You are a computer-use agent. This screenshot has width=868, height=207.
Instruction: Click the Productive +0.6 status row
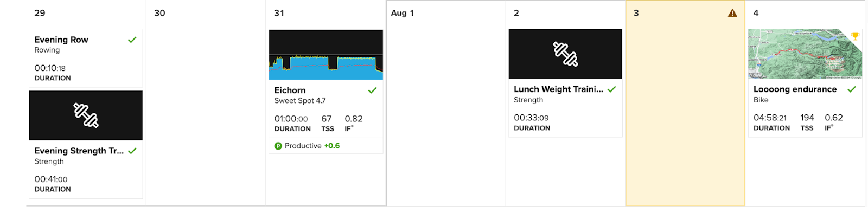326,146
